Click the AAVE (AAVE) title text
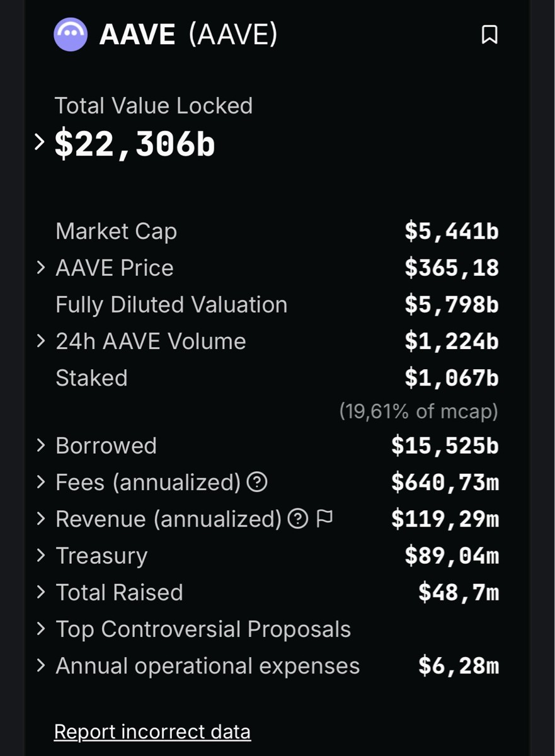Screen dimensions: 555x756 (x=188, y=35)
